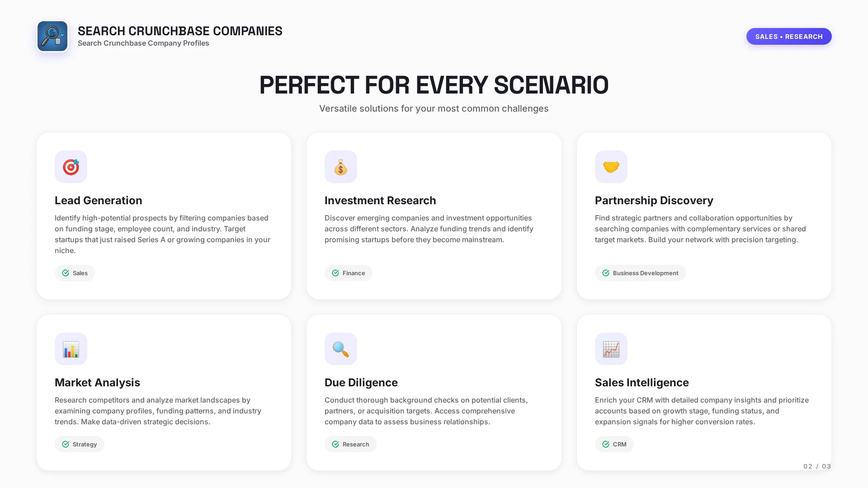The image size is (868, 488).
Task: Click the Market Analysis bar chart icon
Action: click(x=71, y=349)
